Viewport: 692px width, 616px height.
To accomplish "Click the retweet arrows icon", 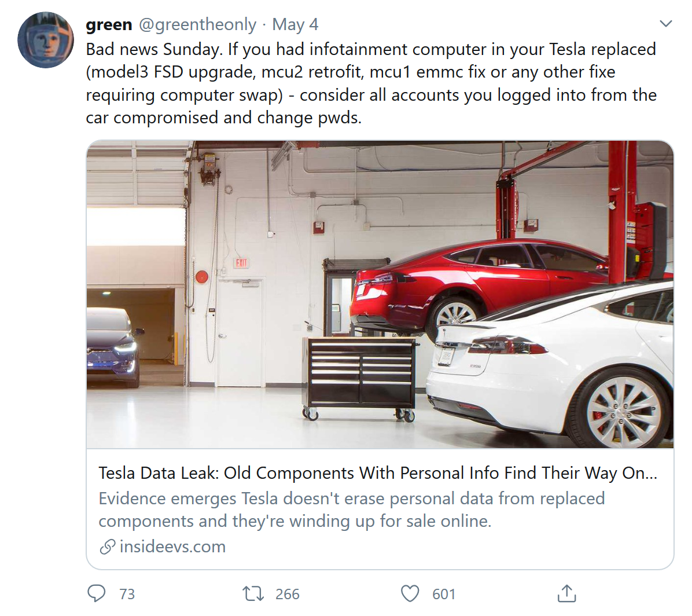I will pos(253,593).
